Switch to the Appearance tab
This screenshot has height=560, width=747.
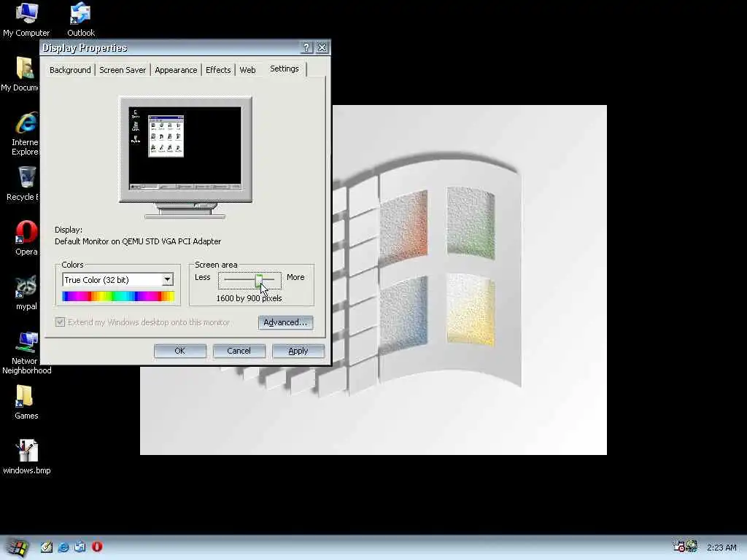coord(176,70)
